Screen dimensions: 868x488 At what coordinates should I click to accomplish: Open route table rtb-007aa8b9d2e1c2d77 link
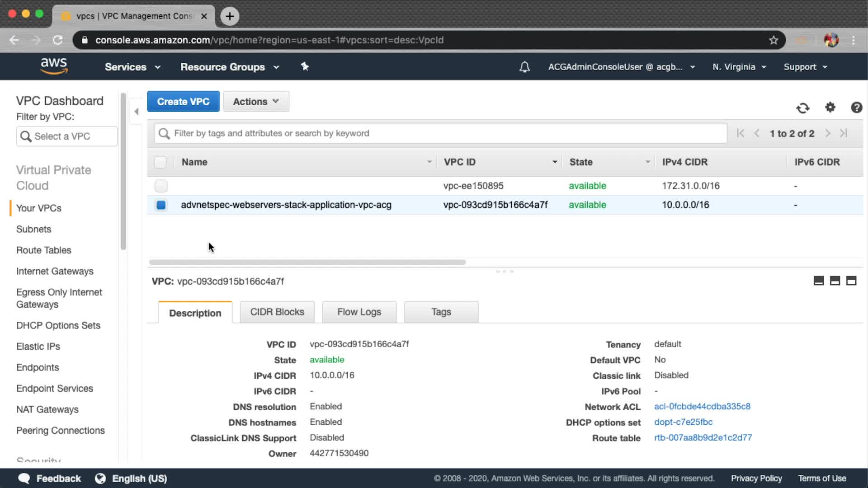pos(703,437)
